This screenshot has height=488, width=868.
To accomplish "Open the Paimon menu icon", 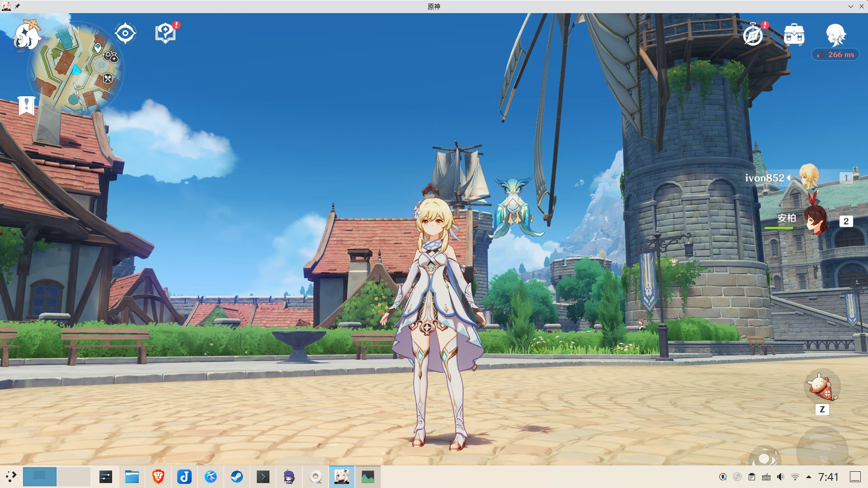I will click(27, 35).
